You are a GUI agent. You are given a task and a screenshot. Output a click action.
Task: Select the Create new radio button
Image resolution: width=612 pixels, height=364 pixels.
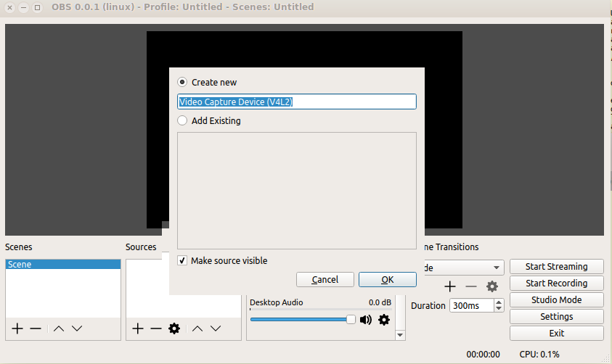point(182,82)
